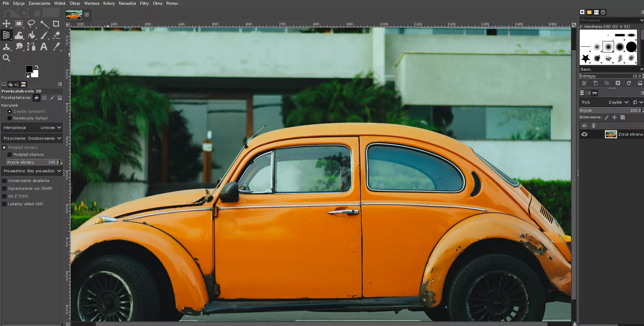644x326 pixels.
Task: Open the Filtry menu
Action: pyautogui.click(x=144, y=3)
